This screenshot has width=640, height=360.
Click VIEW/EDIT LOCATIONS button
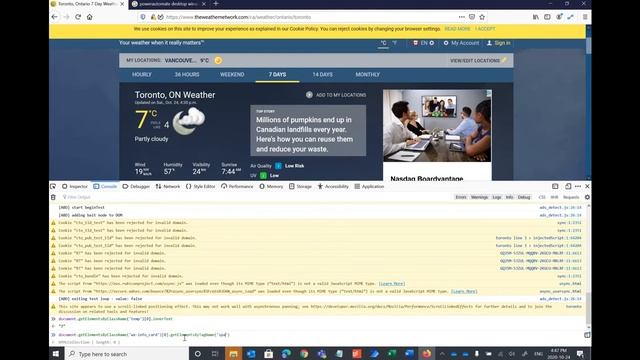pos(478,60)
